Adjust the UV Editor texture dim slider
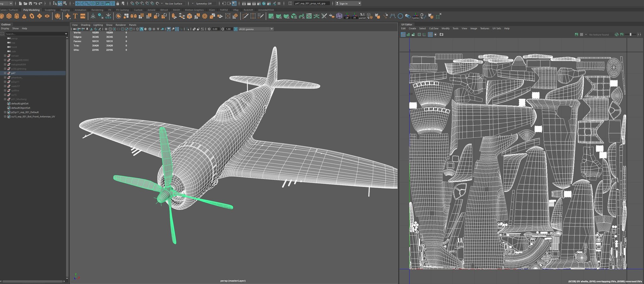The image size is (644, 284). pos(631,34)
